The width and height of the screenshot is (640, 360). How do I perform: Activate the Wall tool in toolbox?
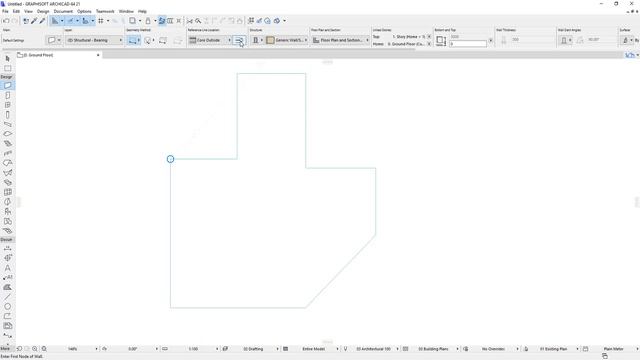(7, 85)
